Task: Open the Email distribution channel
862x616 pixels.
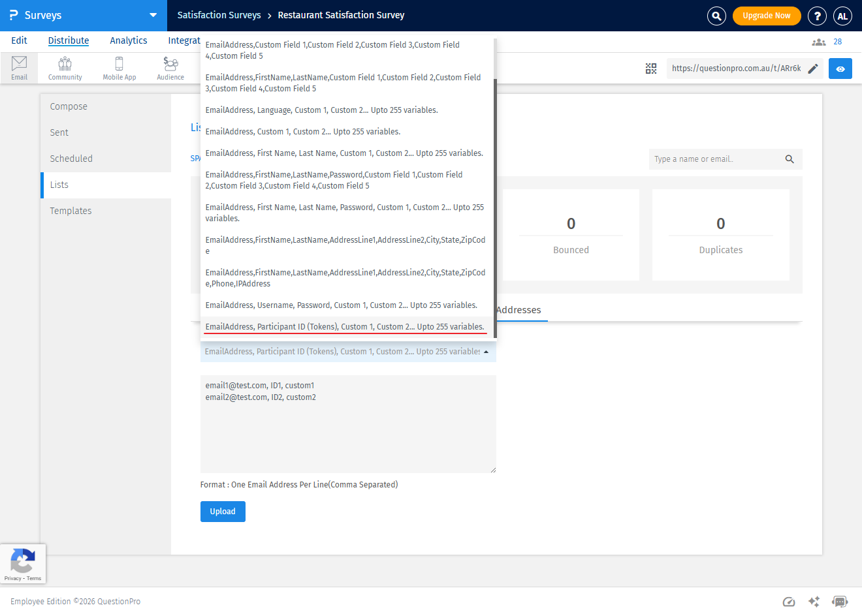Action: [19, 67]
